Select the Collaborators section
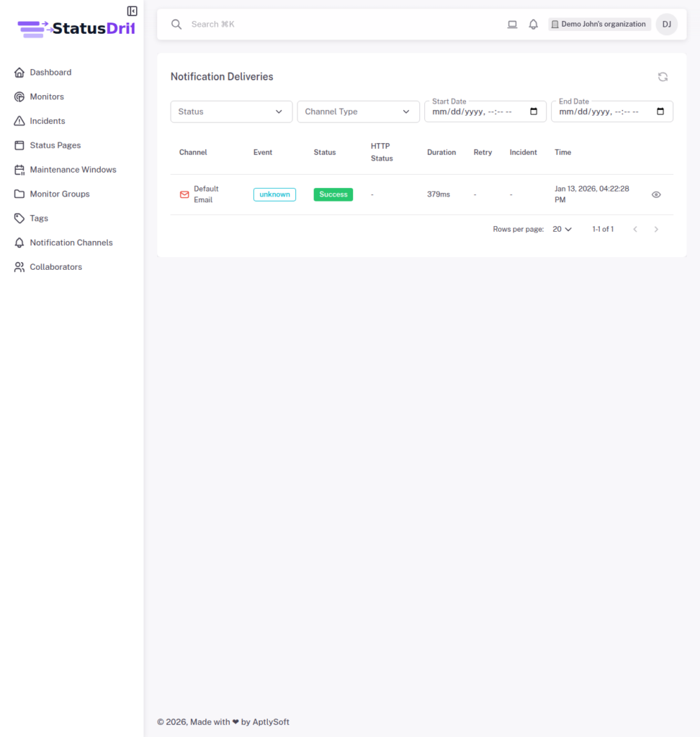The width and height of the screenshot is (700, 737). (x=57, y=266)
